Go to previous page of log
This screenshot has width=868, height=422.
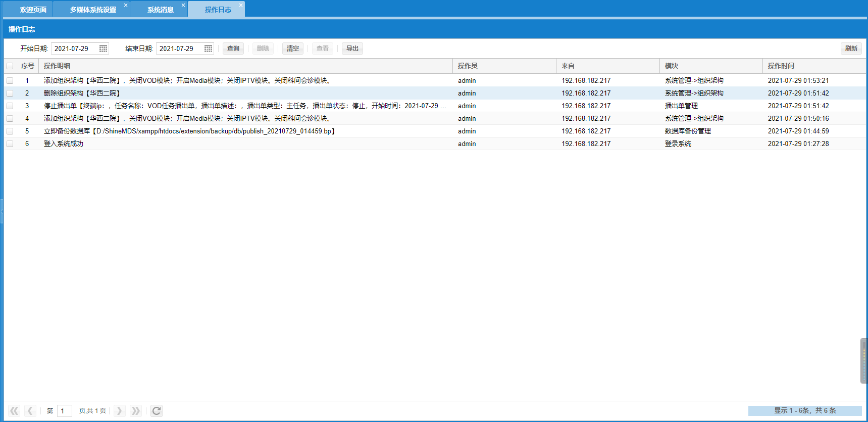(30, 411)
